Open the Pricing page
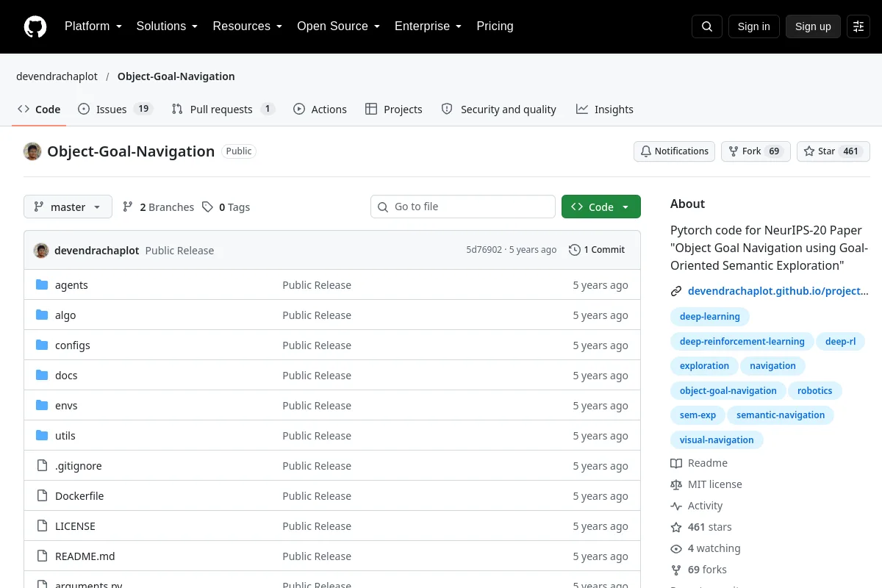This screenshot has height=588, width=882. point(495,26)
